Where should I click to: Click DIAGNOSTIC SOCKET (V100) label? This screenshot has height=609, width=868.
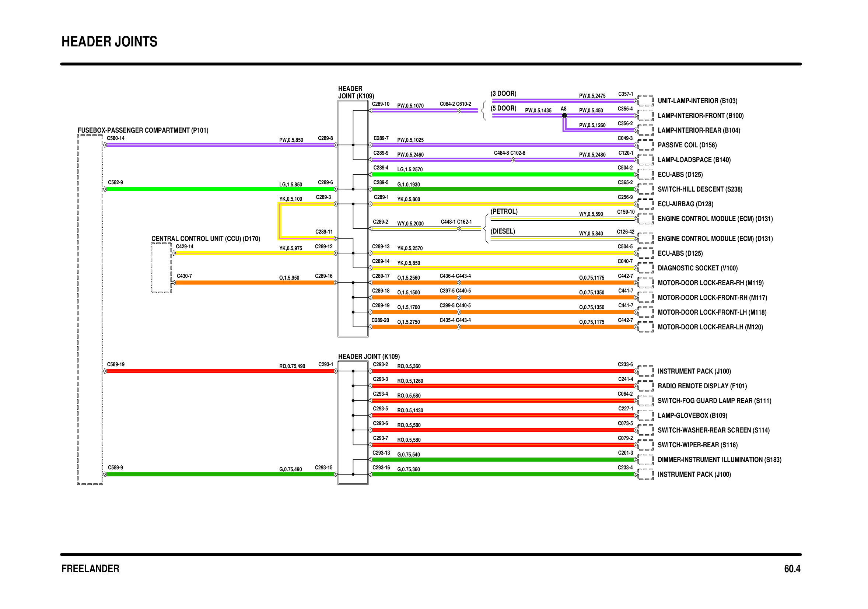697,268
